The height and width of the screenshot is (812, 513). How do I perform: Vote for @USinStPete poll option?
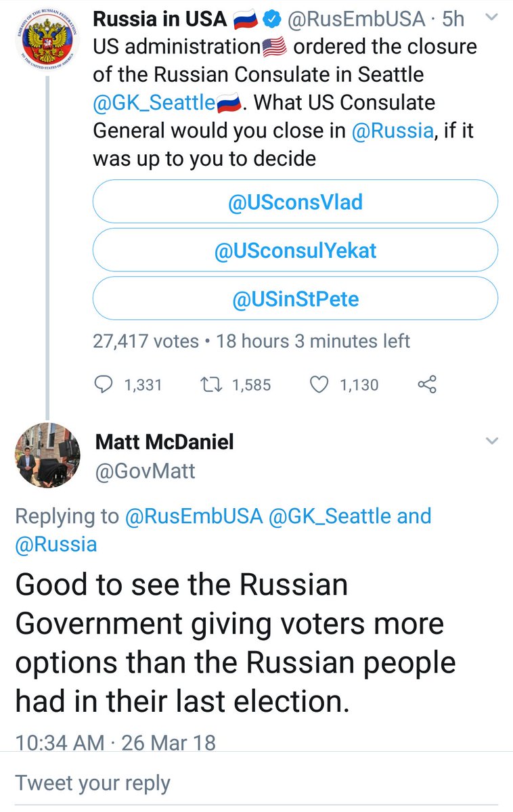pos(295,300)
